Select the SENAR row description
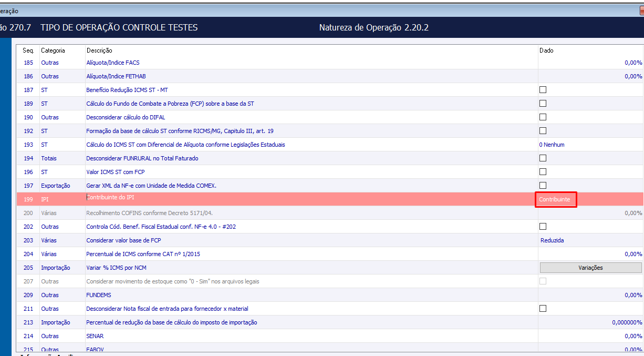 (x=95, y=336)
